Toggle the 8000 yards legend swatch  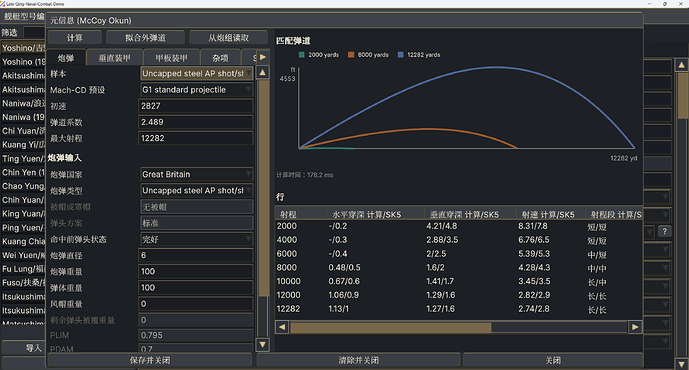coord(351,55)
